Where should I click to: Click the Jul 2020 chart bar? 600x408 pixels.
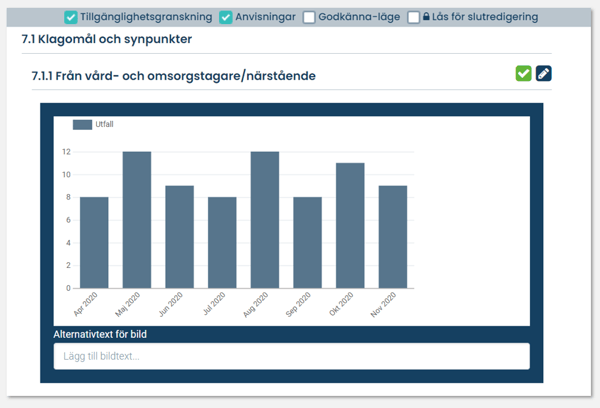[222, 242]
